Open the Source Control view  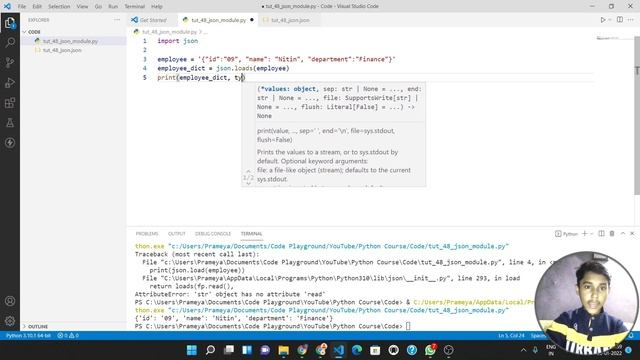click(10, 62)
